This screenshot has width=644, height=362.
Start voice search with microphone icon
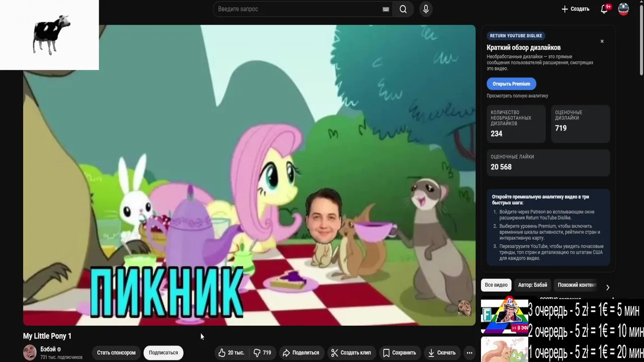click(426, 9)
